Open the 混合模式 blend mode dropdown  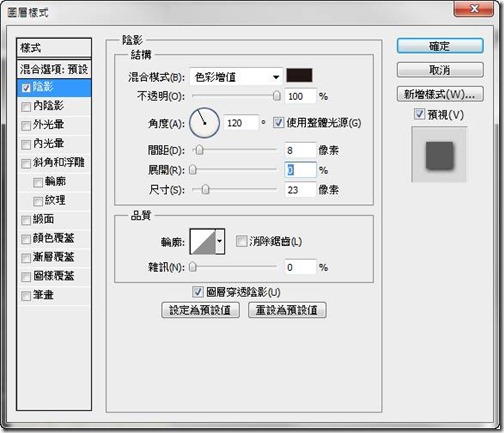[x=236, y=77]
